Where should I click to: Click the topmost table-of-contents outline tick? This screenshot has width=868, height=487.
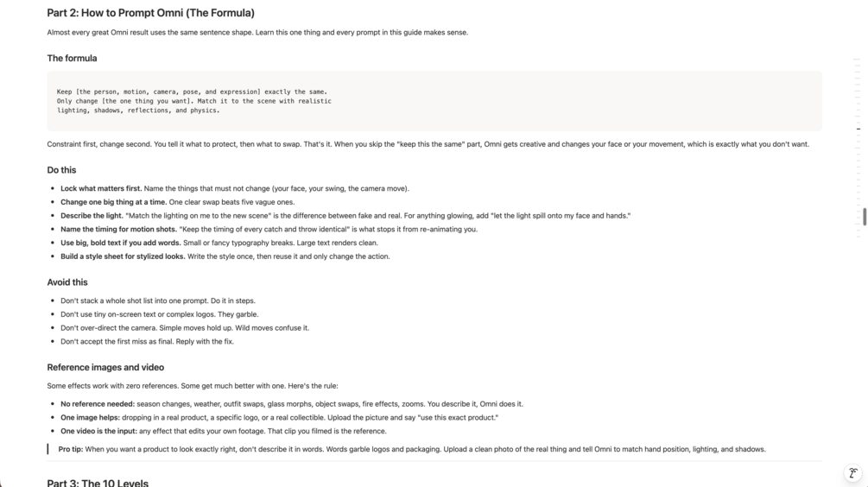(857, 59)
